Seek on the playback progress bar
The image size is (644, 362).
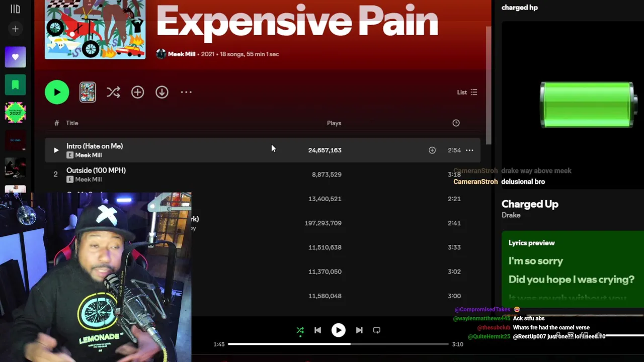pos(338,344)
